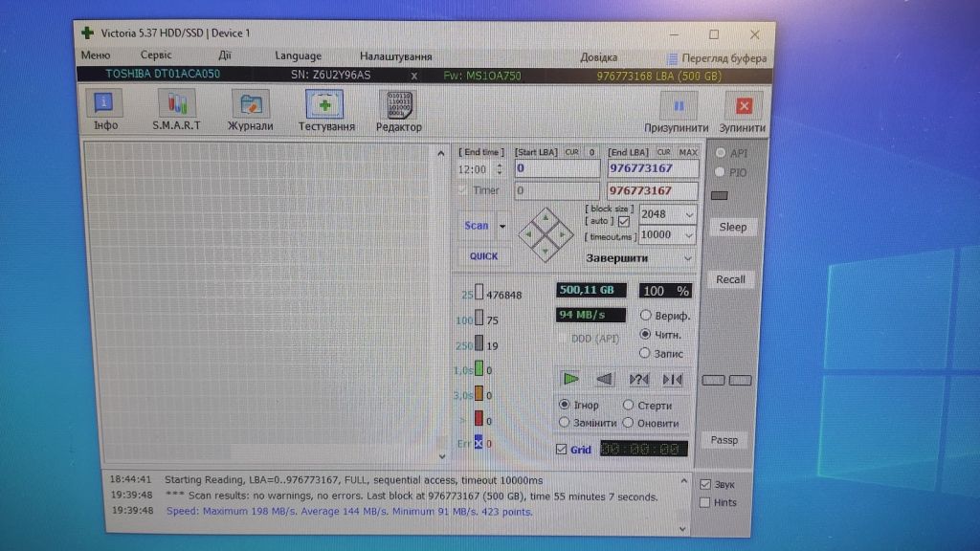Open the Сервіс menu

pos(156,55)
